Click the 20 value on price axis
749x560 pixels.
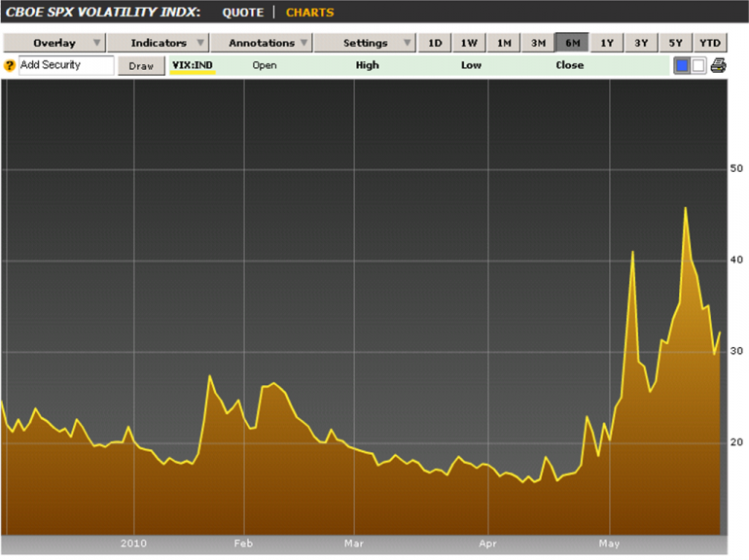(736, 442)
